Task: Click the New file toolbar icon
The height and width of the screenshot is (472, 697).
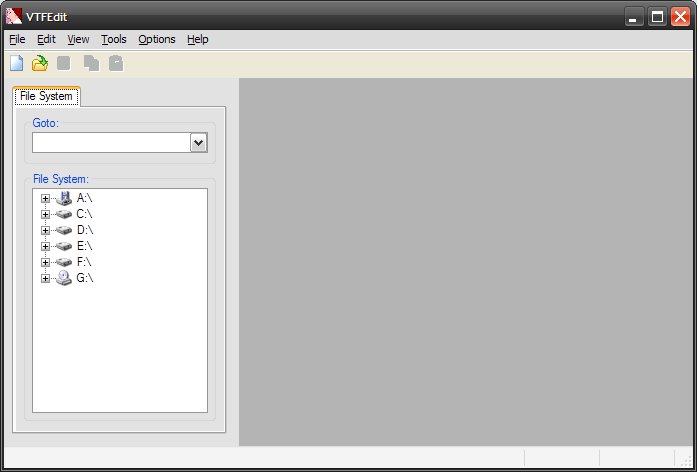Action: tap(16, 64)
